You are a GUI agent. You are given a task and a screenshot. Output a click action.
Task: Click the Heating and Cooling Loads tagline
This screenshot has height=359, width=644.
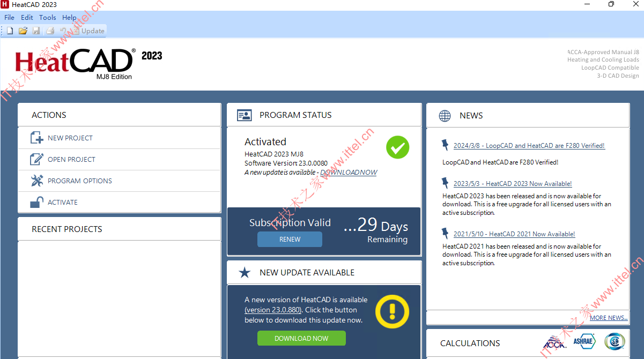click(x=603, y=60)
